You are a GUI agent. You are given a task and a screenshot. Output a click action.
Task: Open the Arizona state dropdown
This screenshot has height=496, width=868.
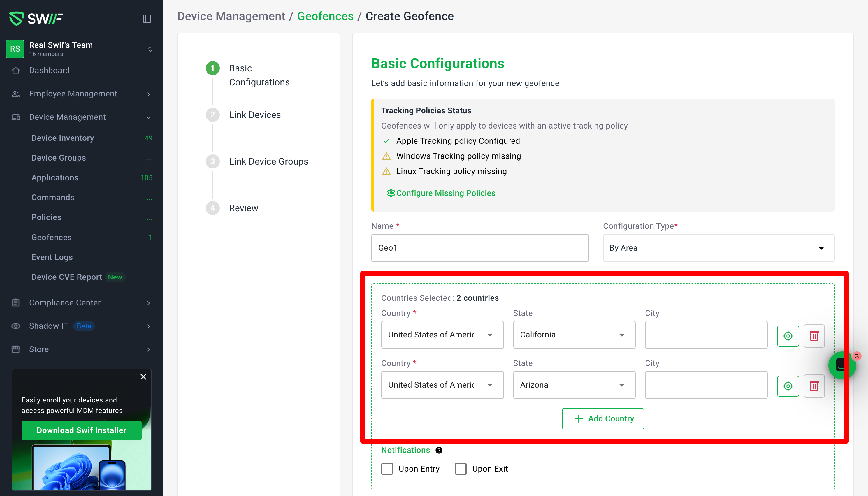(574, 385)
